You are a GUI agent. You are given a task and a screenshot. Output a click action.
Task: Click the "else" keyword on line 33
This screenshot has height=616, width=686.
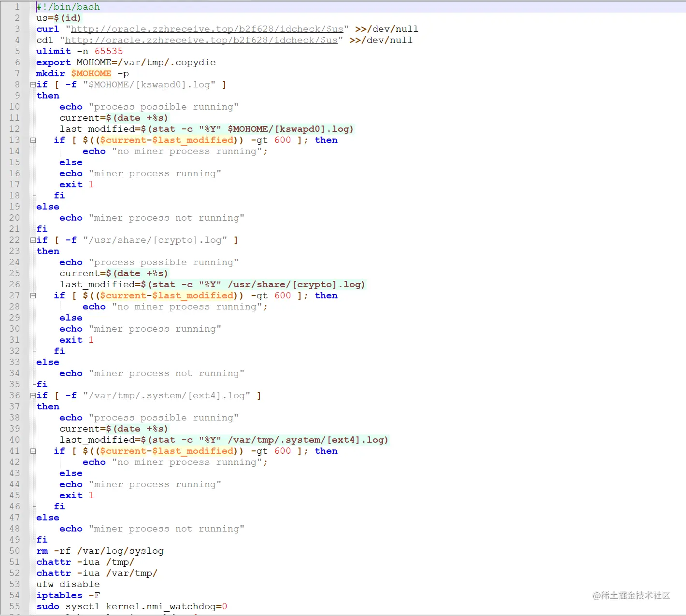point(48,362)
